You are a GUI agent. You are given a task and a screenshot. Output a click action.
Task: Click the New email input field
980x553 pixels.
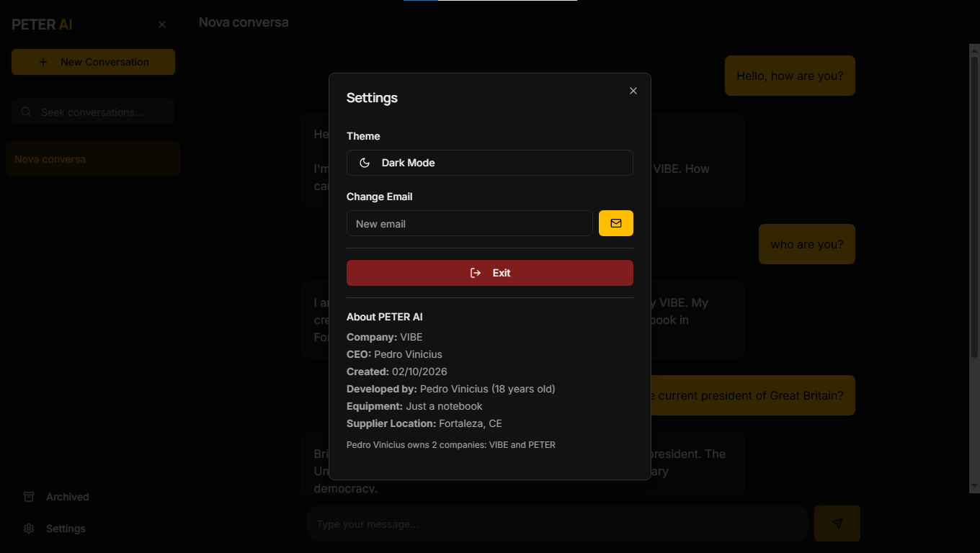point(469,223)
